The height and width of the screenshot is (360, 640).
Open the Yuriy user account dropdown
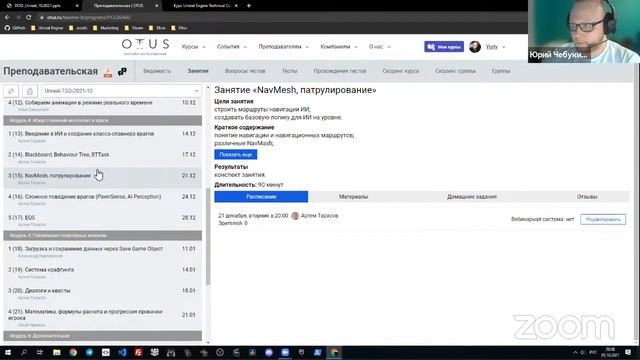coord(496,47)
